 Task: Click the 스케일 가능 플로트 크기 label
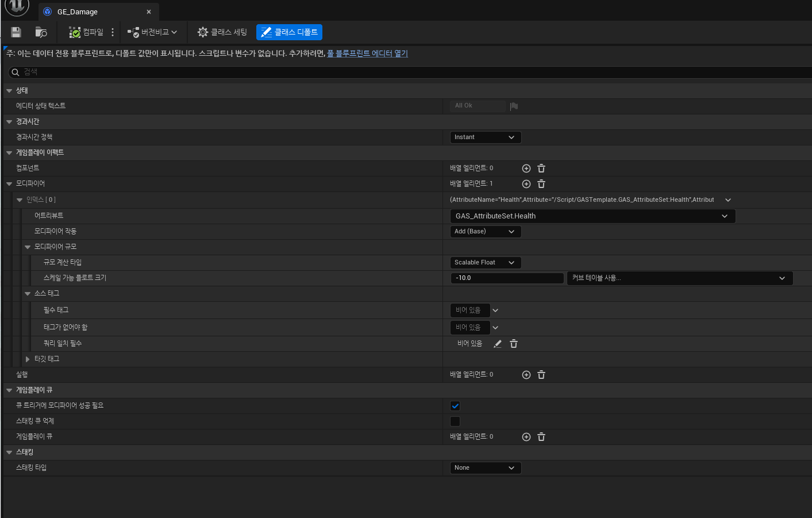tap(75, 278)
